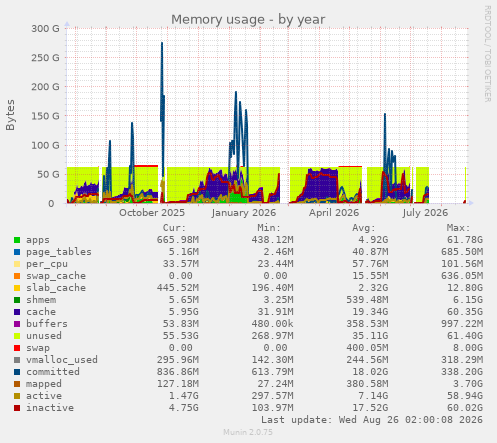The image size is (497, 443).
Task: Click the 'Max:' column header
Action: point(458,228)
